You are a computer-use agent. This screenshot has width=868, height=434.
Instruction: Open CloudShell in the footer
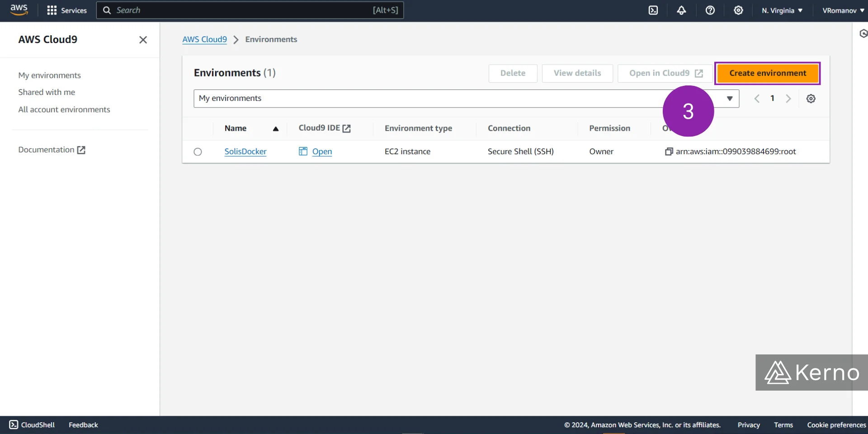(x=32, y=425)
